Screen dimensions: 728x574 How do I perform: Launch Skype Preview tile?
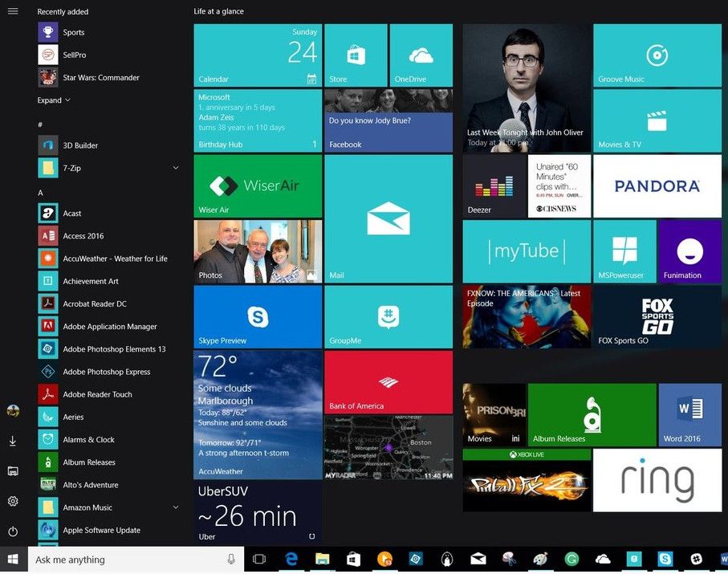(258, 317)
